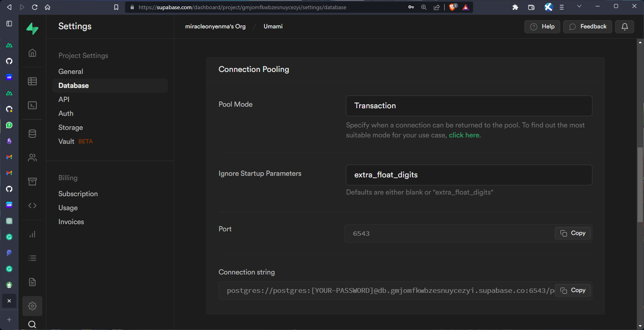Image resolution: width=644 pixels, height=330 pixels.
Task: Open the Storage archive box icon
Action: point(32,182)
